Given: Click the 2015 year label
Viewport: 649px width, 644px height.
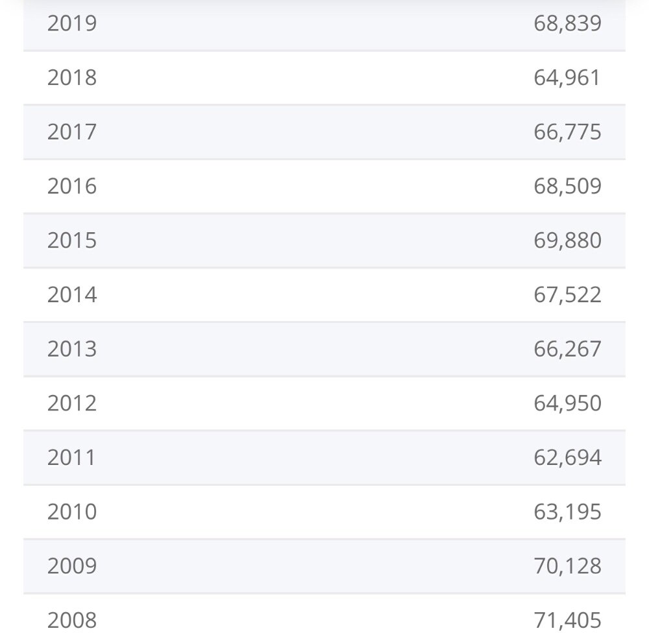Looking at the screenshot, I should tap(72, 241).
